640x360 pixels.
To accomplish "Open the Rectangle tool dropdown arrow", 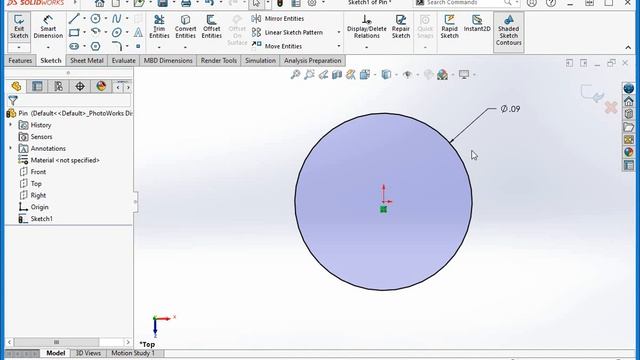I will click(x=84, y=32).
